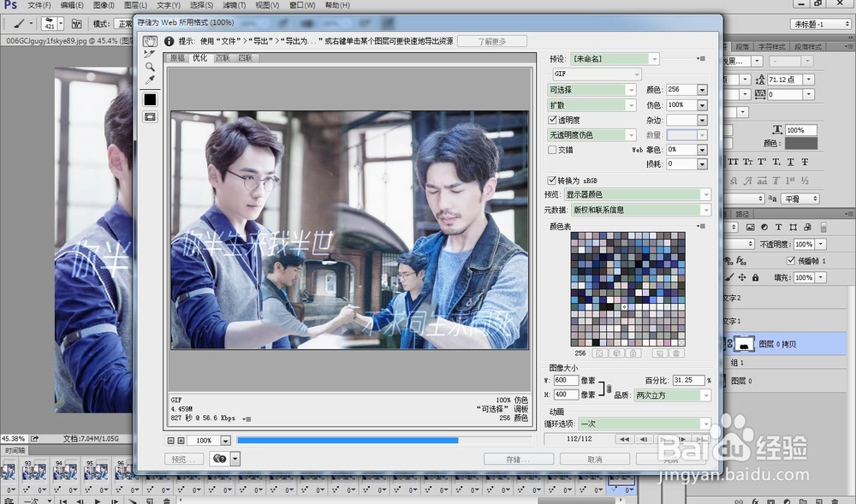The image size is (856, 504).
Task: Open the 扩散 dither method dropdown
Action: pos(591,104)
